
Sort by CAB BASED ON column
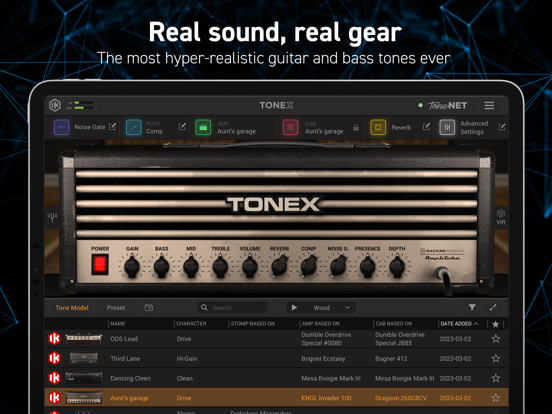[x=394, y=324]
